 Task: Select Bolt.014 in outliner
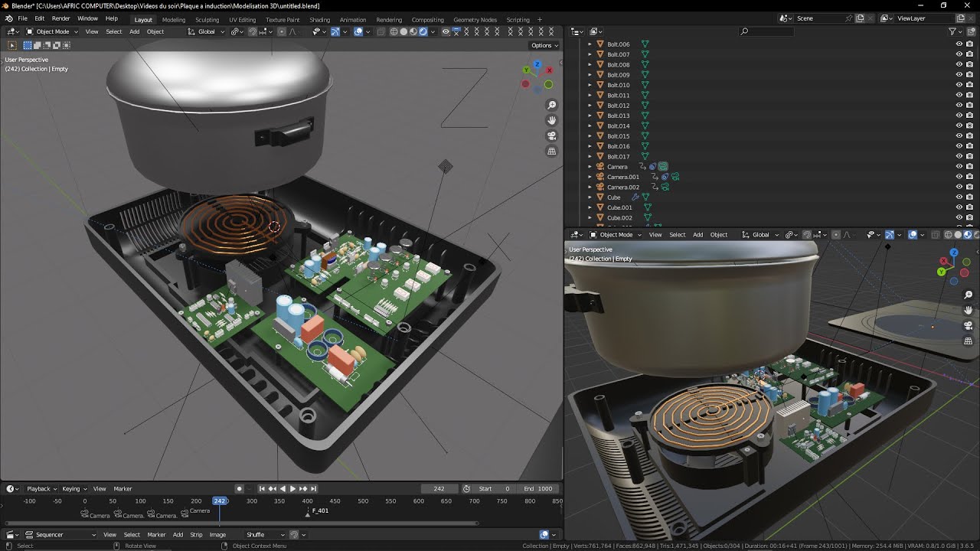pyautogui.click(x=618, y=126)
